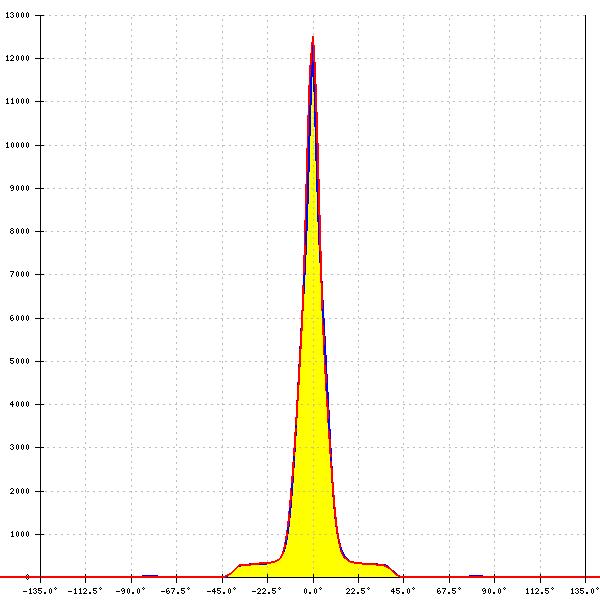Click the 22.5° x-axis label
The image size is (600, 600).
358,590
